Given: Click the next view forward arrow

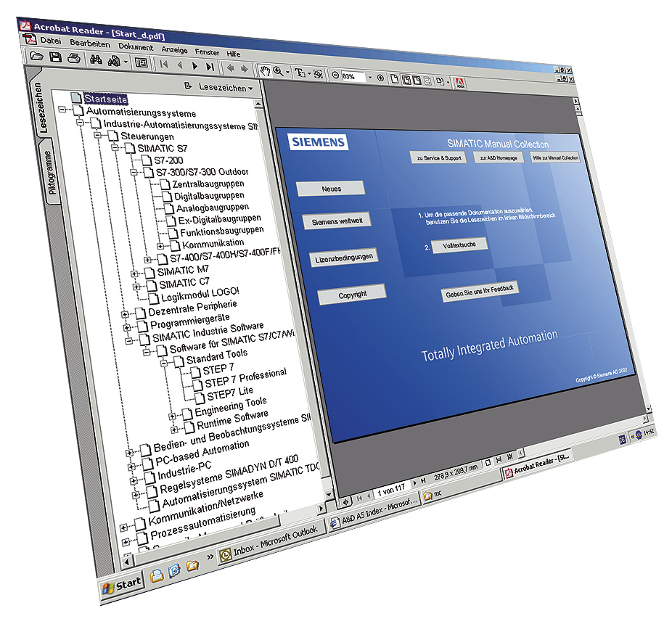Looking at the screenshot, I should coord(245,69).
